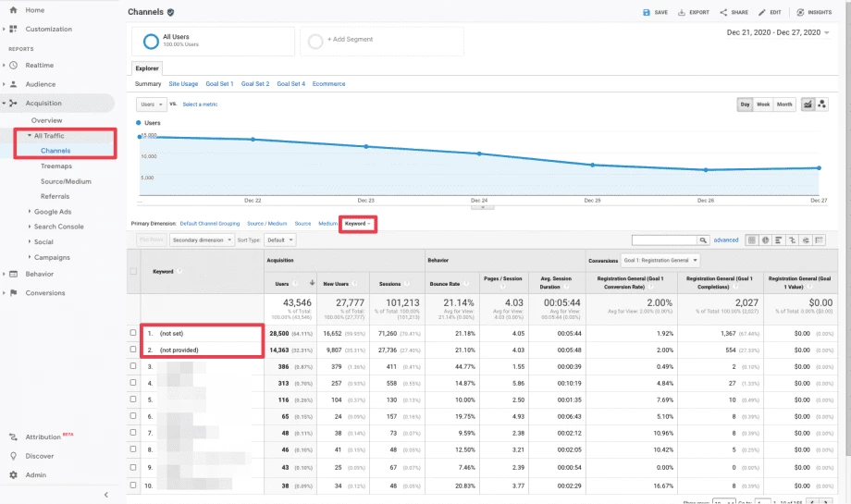
Task: Click the Discover lightbulb icon
Action: (14, 456)
